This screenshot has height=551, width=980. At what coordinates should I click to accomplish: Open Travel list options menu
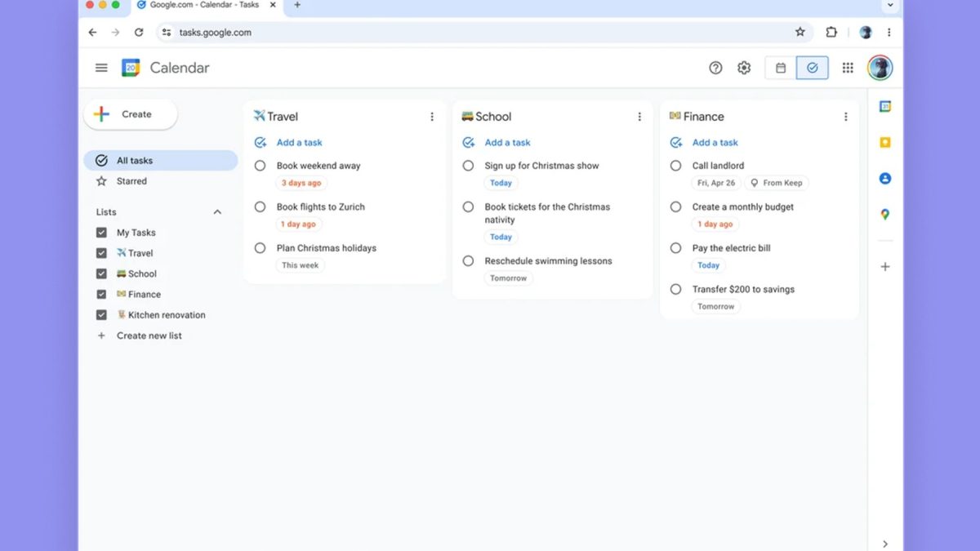(x=432, y=117)
